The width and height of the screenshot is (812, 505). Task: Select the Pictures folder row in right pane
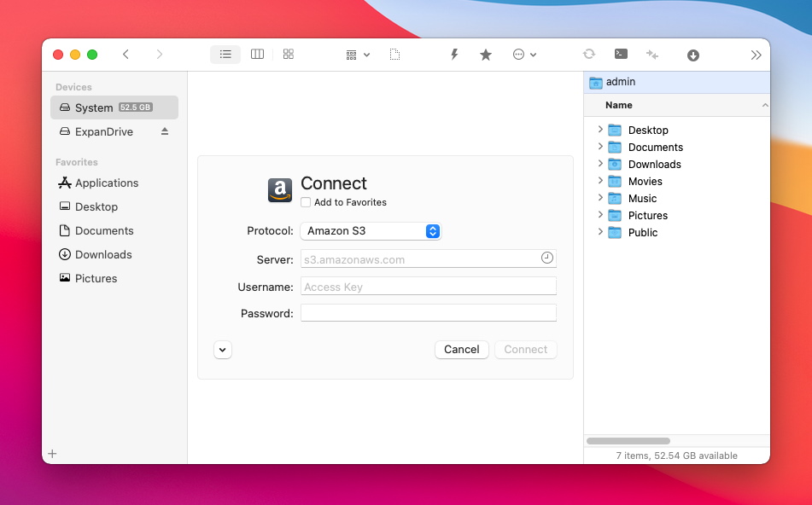pos(677,215)
